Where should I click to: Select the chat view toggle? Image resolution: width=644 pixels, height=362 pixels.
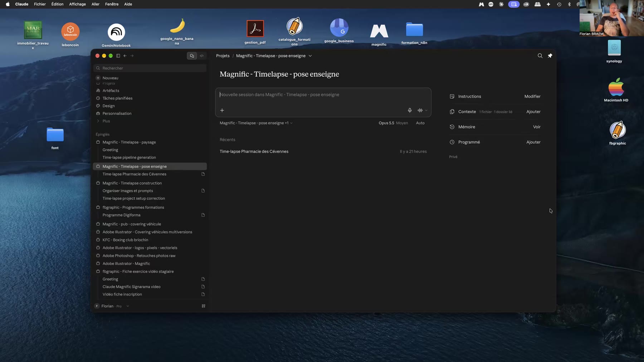[192, 56]
